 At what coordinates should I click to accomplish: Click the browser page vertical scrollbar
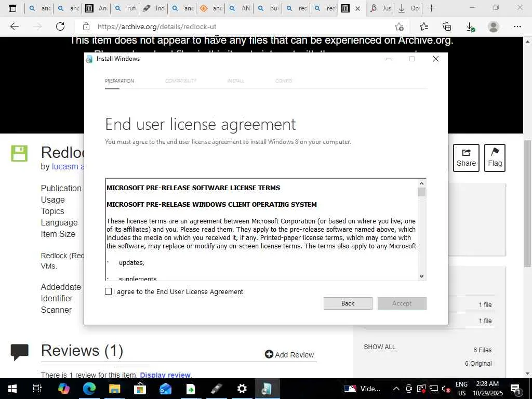[x=527, y=204]
